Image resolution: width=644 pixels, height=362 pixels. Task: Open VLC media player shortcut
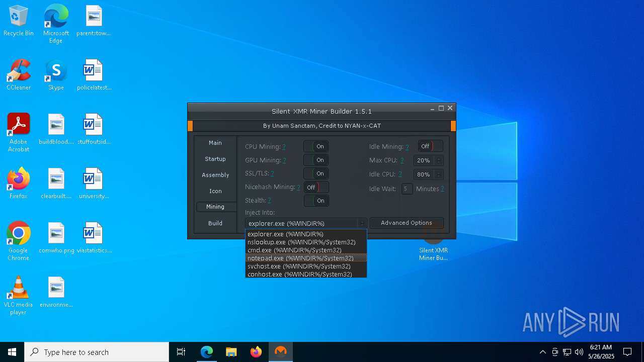tap(19, 296)
